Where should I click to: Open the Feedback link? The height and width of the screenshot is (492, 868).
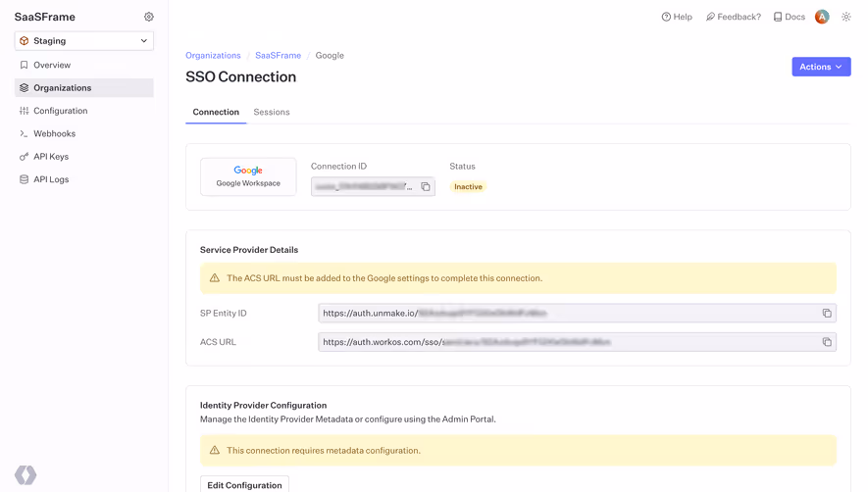[x=733, y=17]
